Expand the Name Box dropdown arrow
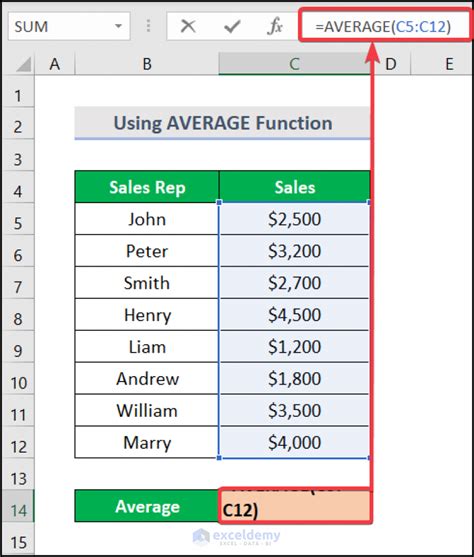474x557 pixels. (x=118, y=26)
